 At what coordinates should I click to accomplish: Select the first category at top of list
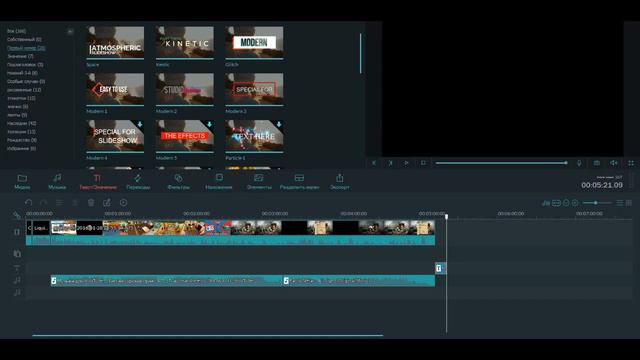17,31
